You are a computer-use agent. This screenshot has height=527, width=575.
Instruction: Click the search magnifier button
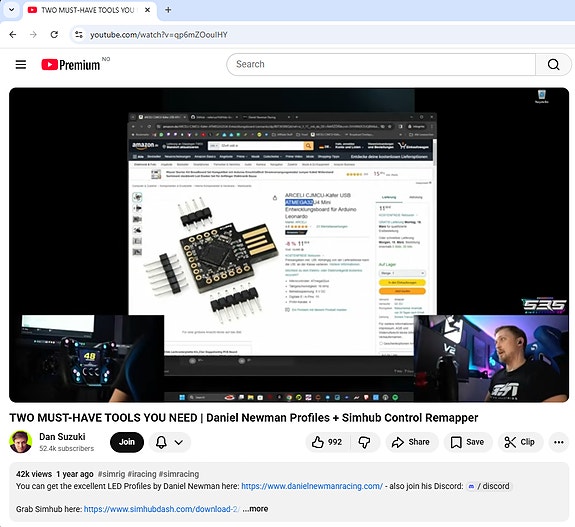tap(553, 65)
